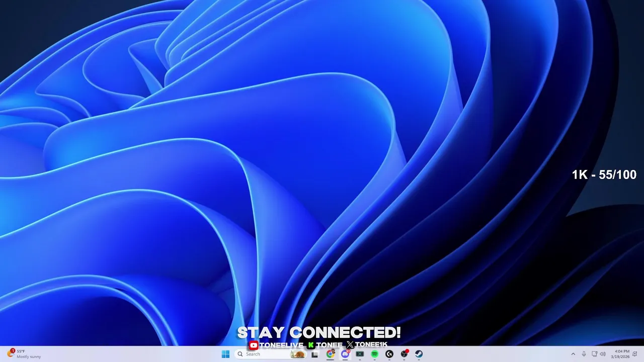Screen dimensions: 644x362
Task: Click the microphone icon in the system tray
Action: (584, 354)
